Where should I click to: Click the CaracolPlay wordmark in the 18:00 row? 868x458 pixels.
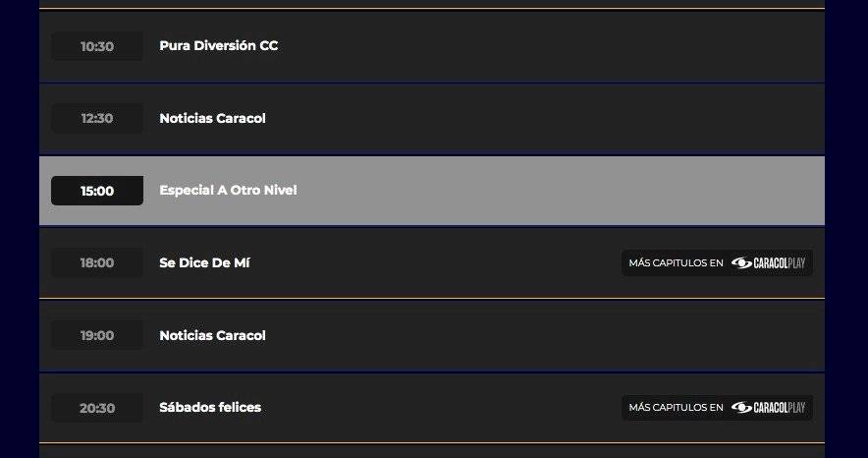tap(780, 263)
